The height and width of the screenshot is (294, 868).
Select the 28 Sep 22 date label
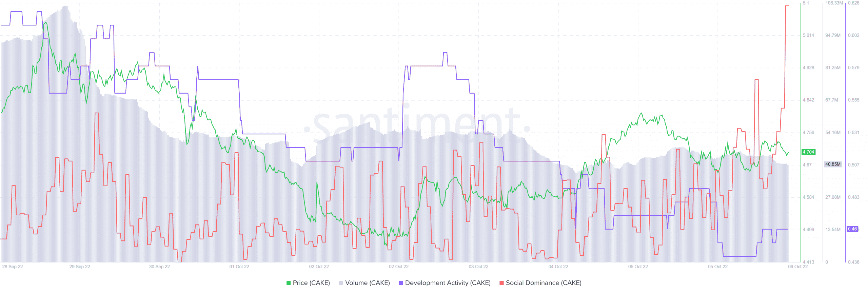13,267
